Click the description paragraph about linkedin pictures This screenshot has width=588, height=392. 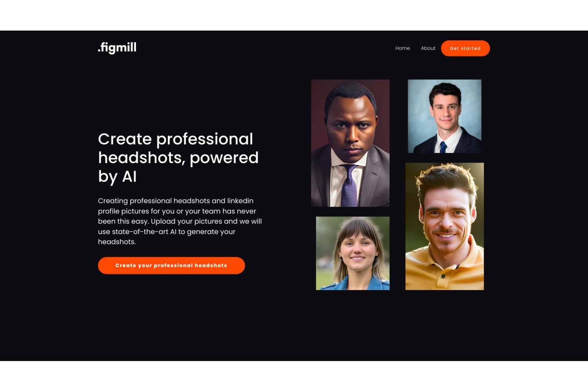(x=180, y=221)
